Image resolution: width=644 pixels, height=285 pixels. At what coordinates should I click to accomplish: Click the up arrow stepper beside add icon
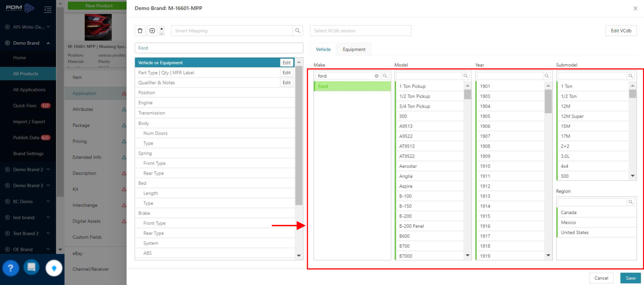click(162, 28)
